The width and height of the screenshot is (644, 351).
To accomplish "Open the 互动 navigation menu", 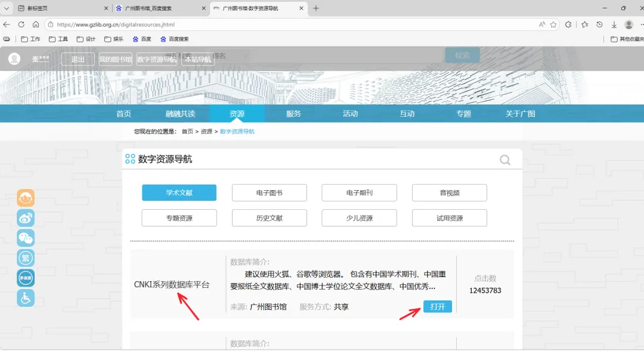I will click(407, 114).
